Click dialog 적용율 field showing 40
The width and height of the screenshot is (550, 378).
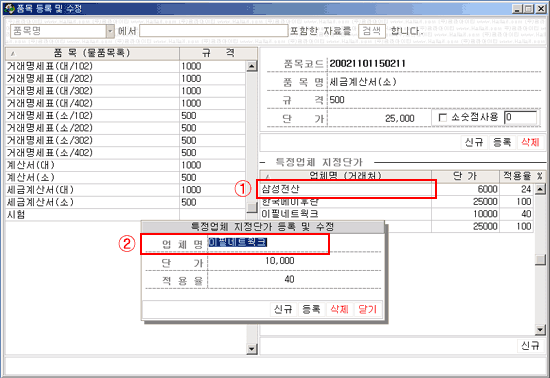coord(294,279)
